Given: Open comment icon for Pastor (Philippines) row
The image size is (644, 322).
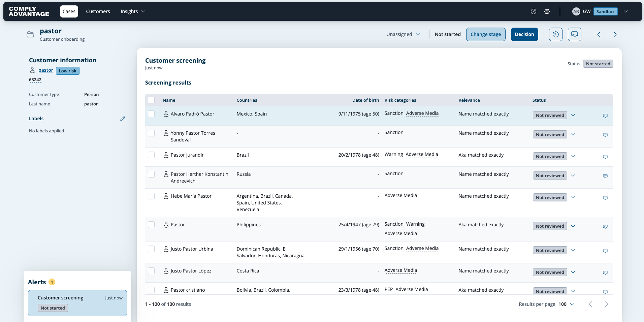Looking at the screenshot, I should click(x=605, y=226).
